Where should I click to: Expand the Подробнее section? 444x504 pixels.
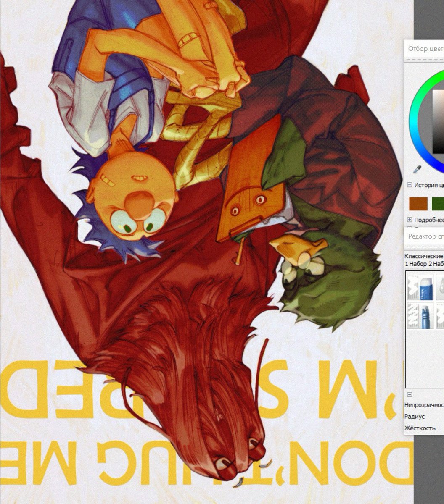[409, 220]
